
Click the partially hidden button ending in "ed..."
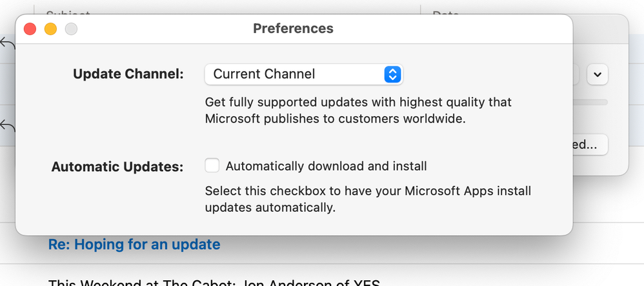click(590, 145)
